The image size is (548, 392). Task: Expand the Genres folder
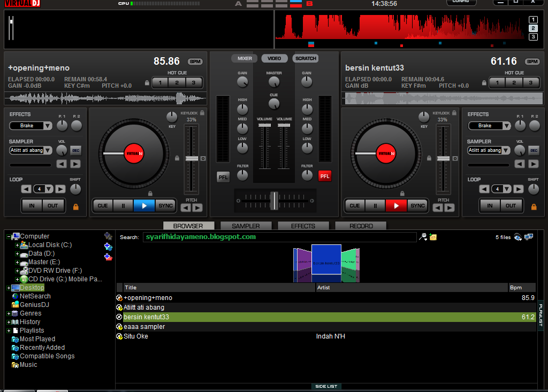pyautogui.click(x=9, y=313)
